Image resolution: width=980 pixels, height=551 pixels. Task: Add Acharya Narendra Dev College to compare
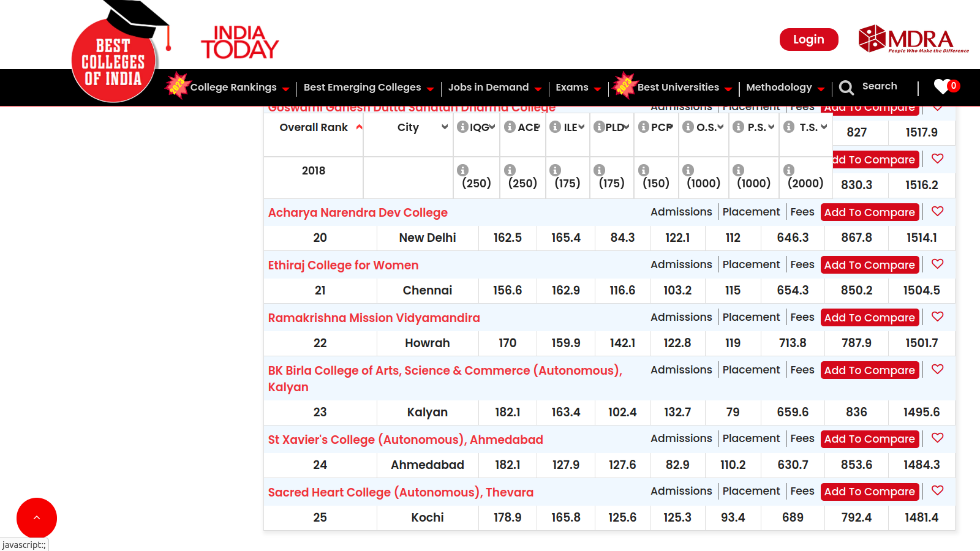(870, 212)
